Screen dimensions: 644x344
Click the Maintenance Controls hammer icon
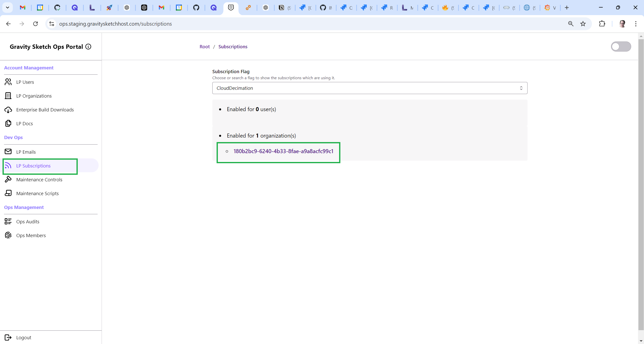coord(8,179)
